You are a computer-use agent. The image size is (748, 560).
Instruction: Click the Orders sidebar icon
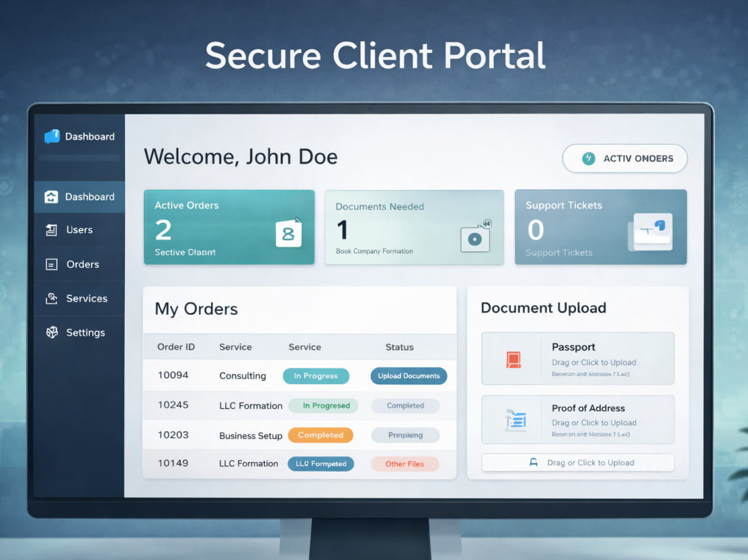(x=51, y=264)
